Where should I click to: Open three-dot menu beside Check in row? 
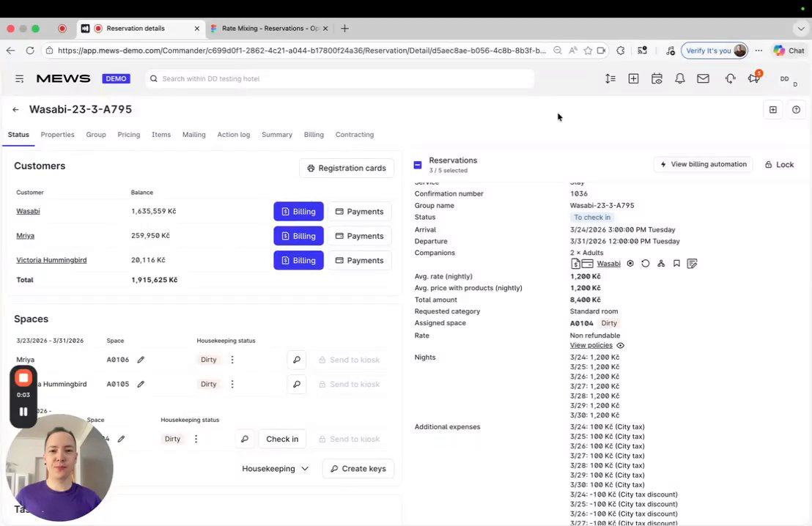(x=196, y=439)
